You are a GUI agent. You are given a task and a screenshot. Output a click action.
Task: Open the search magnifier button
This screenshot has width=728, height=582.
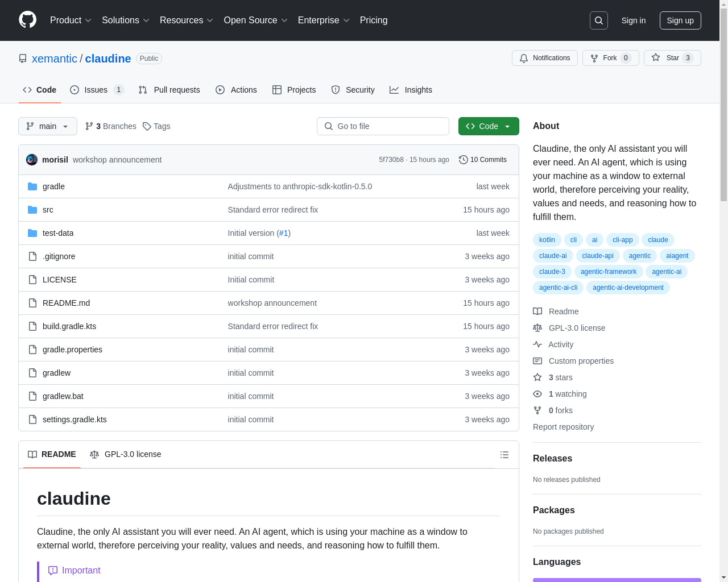[599, 20]
